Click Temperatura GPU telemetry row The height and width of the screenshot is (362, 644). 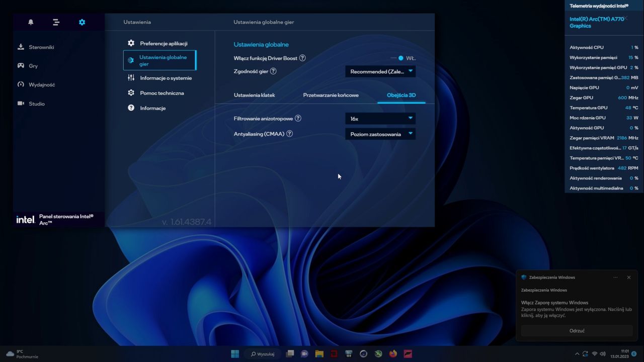click(x=604, y=108)
